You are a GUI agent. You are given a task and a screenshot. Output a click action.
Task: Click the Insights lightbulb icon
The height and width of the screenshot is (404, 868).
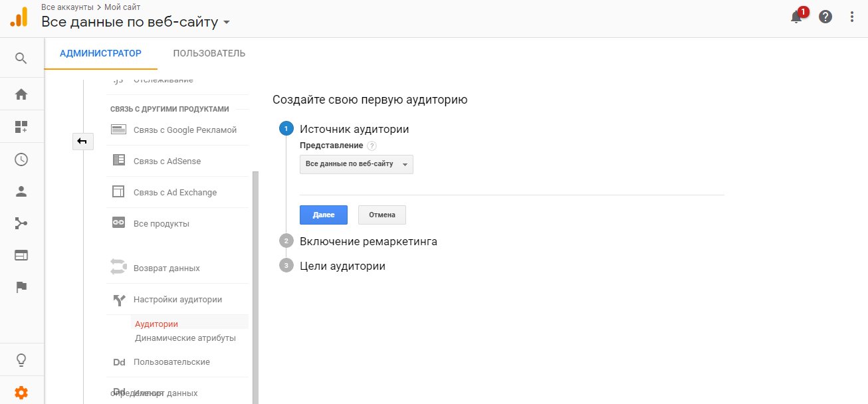pyautogui.click(x=22, y=359)
